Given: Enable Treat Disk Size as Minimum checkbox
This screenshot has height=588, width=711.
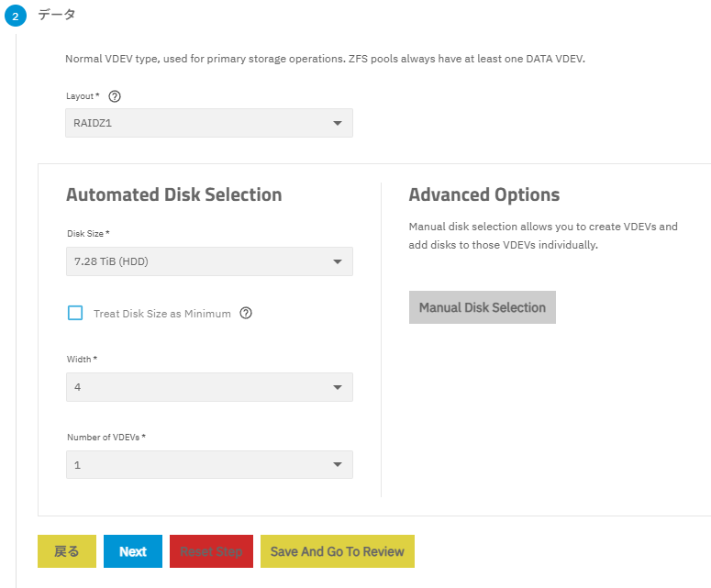Looking at the screenshot, I should (x=75, y=313).
